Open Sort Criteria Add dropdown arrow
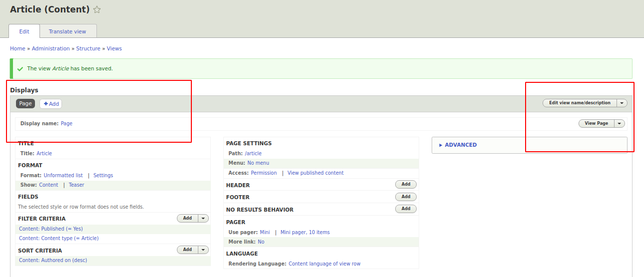This screenshot has width=644, height=277. [x=203, y=250]
